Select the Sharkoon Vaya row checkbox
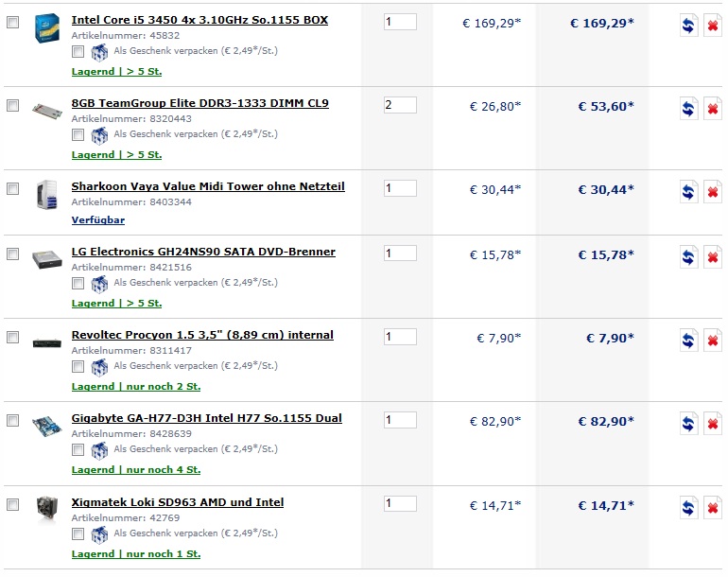This screenshot has width=728, height=577. 13,188
